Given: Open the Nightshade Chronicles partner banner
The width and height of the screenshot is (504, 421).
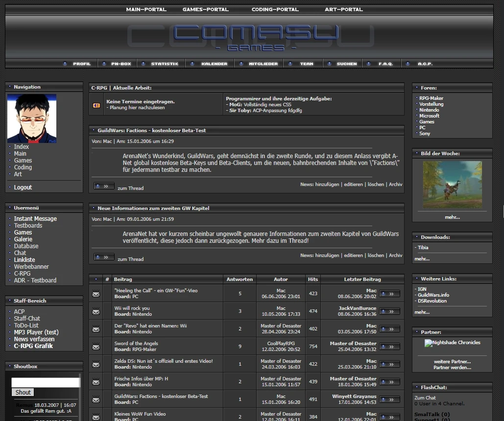Looking at the screenshot, I should (x=452, y=343).
